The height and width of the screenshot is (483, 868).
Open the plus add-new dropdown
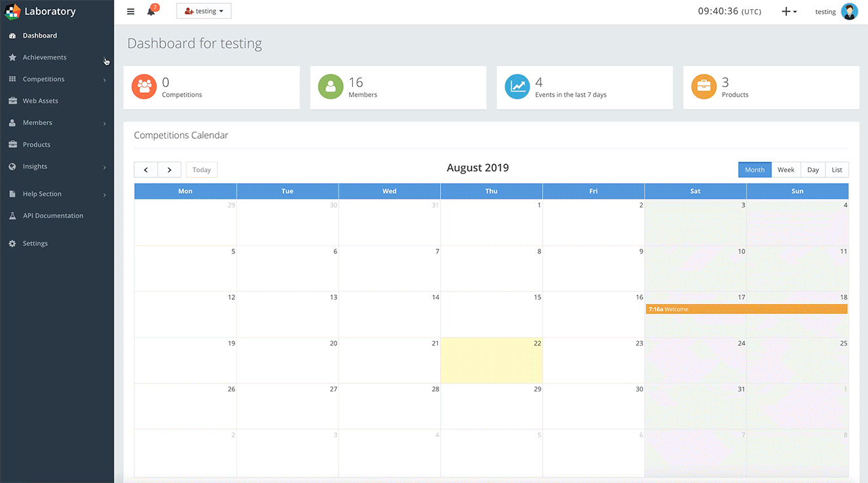[x=789, y=12]
